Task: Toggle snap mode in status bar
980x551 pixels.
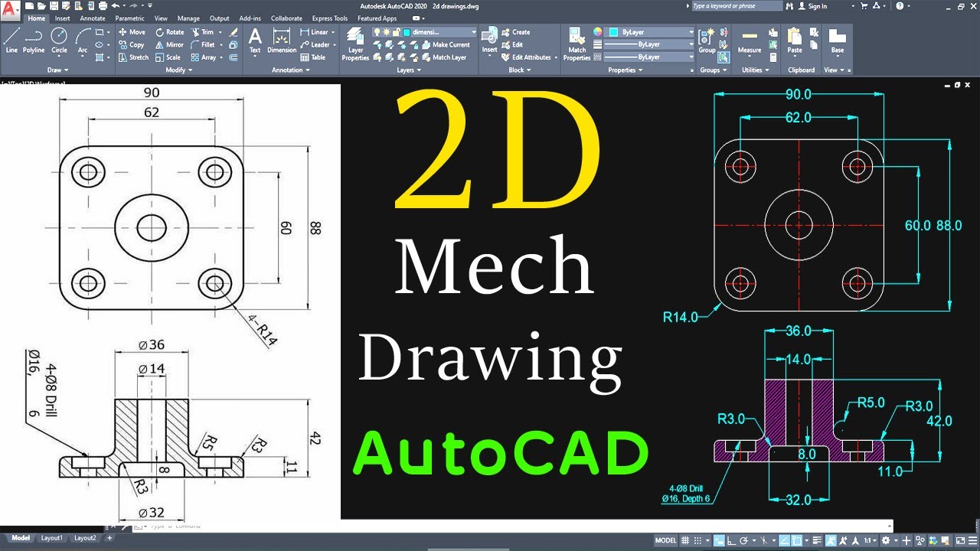Action: pos(697,540)
